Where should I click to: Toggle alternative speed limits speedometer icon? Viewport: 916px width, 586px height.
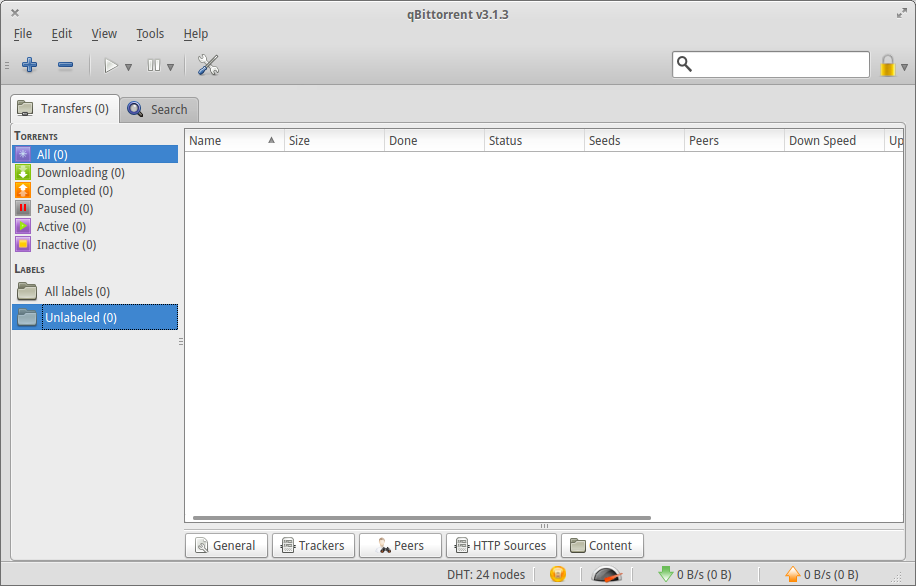click(x=606, y=574)
